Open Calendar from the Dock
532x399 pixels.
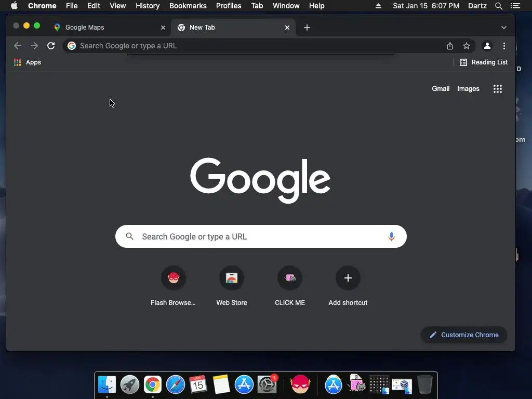tap(198, 384)
